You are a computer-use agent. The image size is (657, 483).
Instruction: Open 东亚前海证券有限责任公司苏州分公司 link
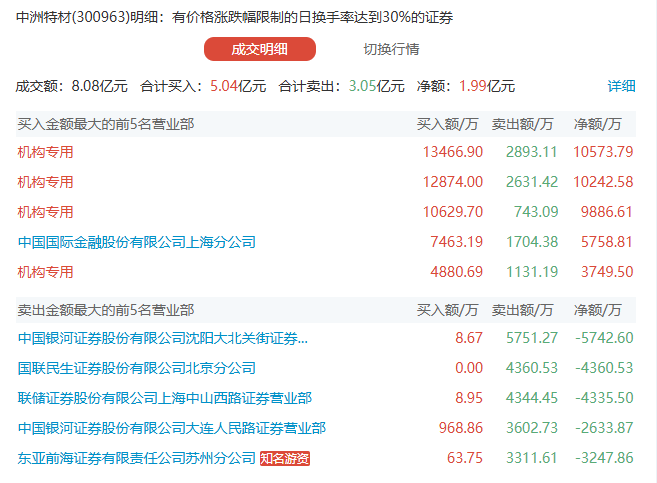(137, 458)
